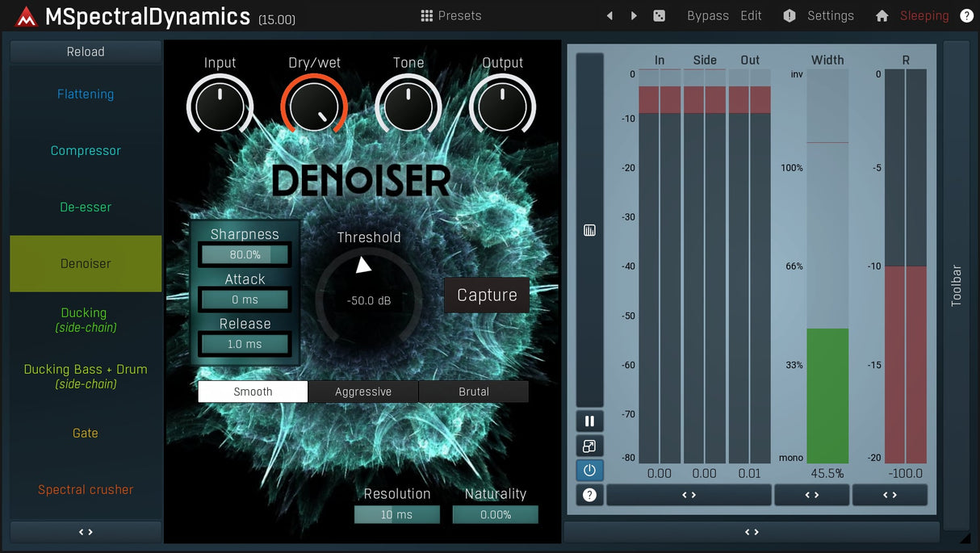980x553 pixels.
Task: Click the random preset dice icon
Action: pyautogui.click(x=659, y=15)
